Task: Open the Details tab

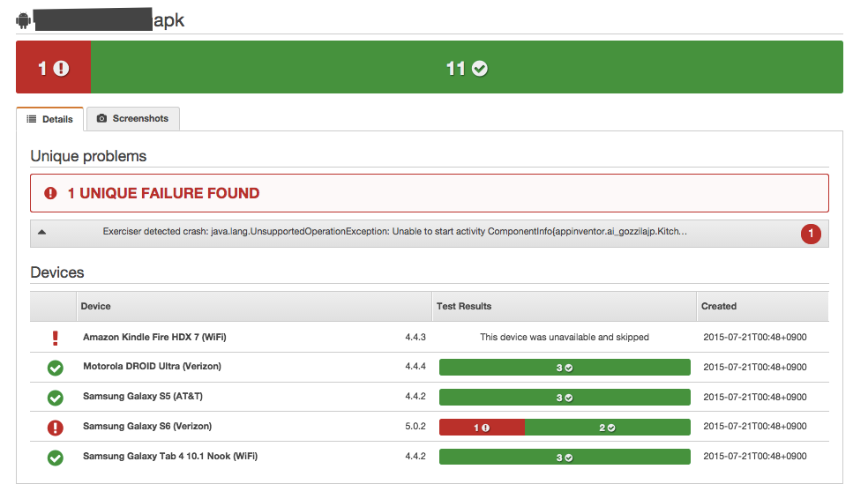Action: 49,119
